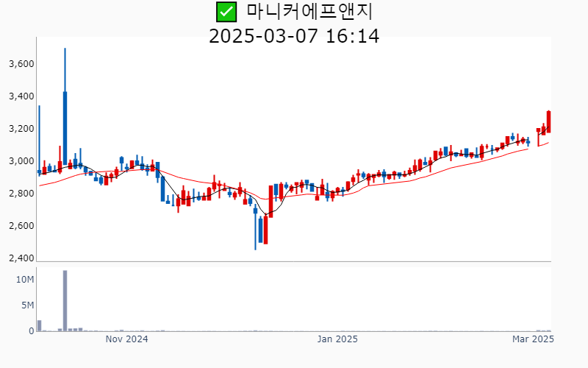Screen dimensions: 588x368
Task: Click the large red candle at December low
Action: pos(265,230)
